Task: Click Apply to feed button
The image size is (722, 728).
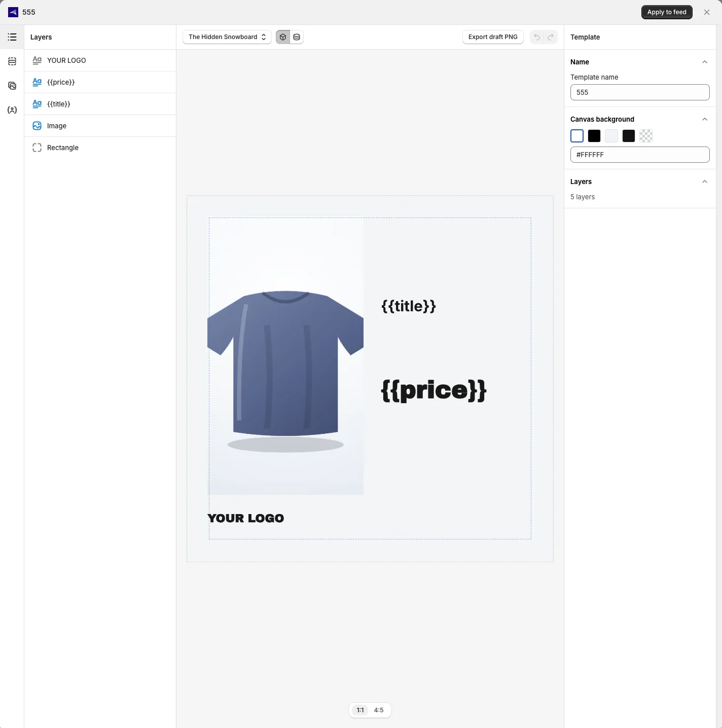Action: [667, 12]
